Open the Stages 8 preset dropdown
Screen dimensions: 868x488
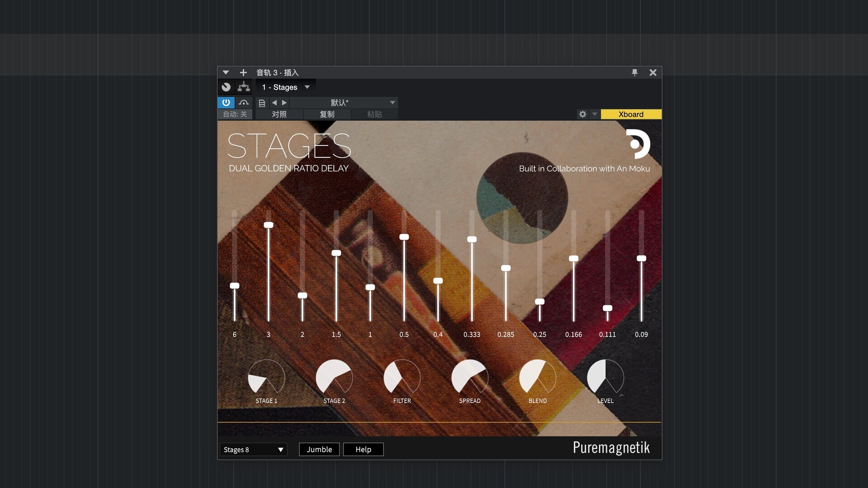point(254,450)
